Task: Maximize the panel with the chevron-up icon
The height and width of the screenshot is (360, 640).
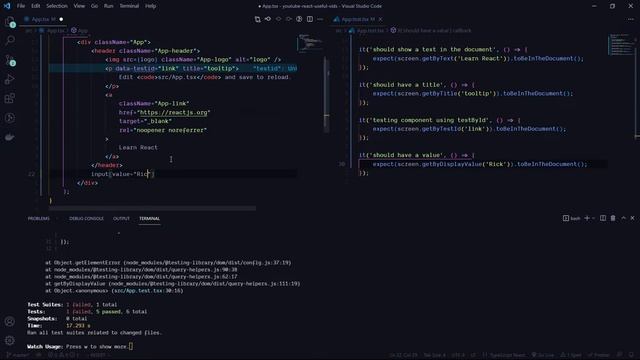Action: coord(623,218)
